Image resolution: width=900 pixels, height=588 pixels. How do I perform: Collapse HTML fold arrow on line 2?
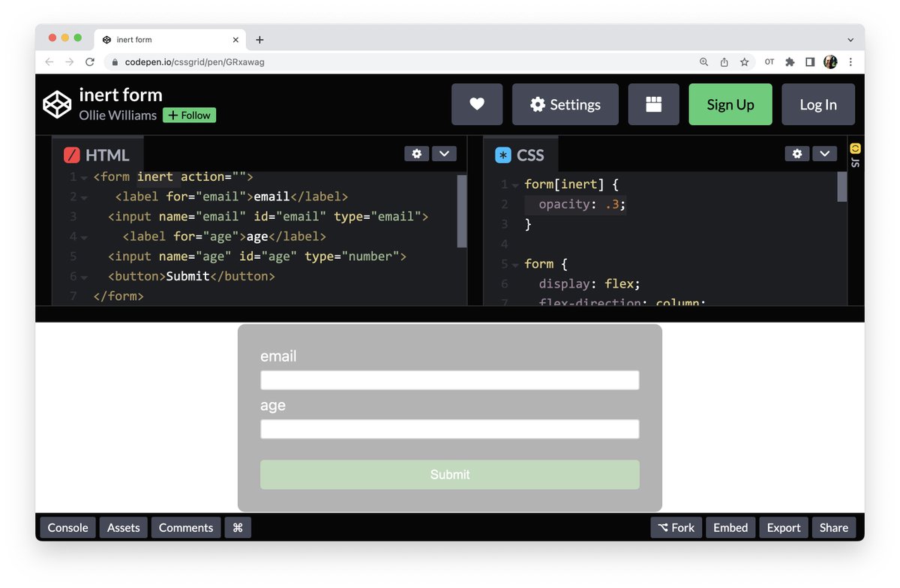[84, 198]
